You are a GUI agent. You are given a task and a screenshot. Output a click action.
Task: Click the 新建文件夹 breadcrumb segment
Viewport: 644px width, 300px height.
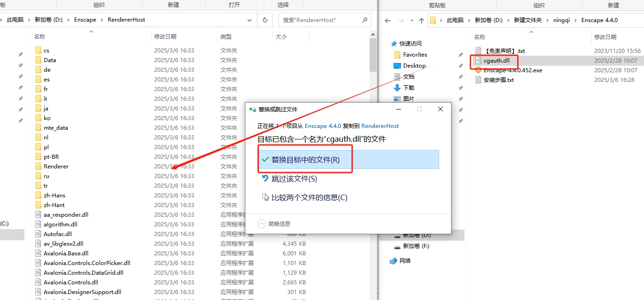point(528,20)
